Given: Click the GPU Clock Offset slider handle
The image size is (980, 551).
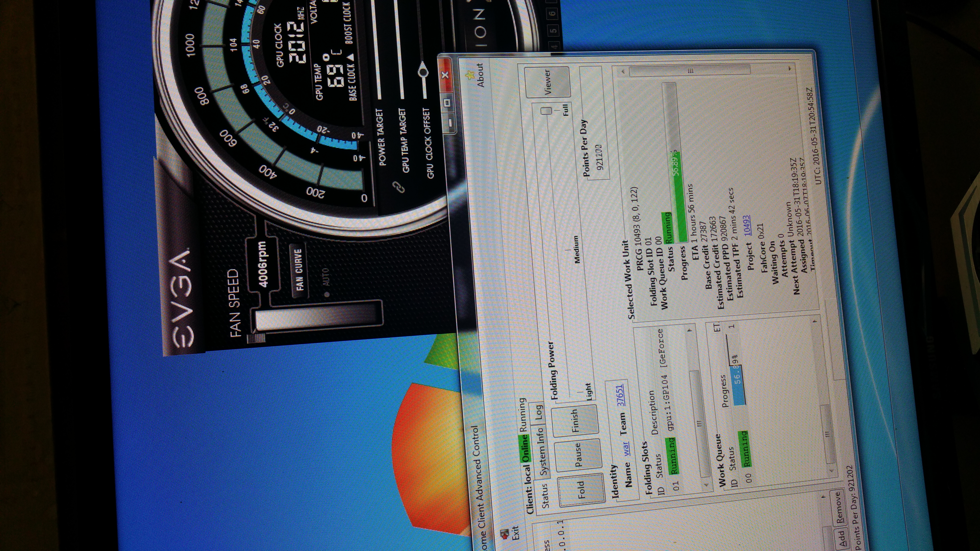Looking at the screenshot, I should (x=423, y=72).
